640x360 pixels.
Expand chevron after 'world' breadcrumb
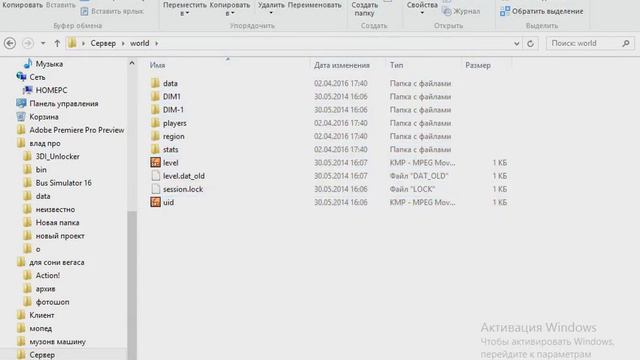[156, 43]
